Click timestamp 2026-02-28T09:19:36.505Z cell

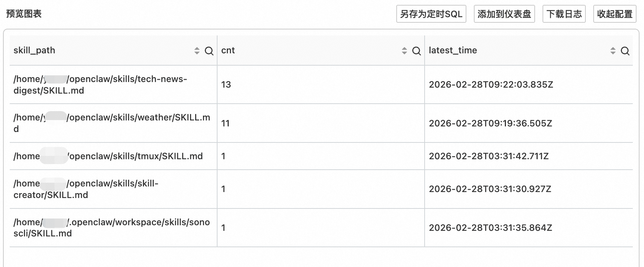click(490, 123)
